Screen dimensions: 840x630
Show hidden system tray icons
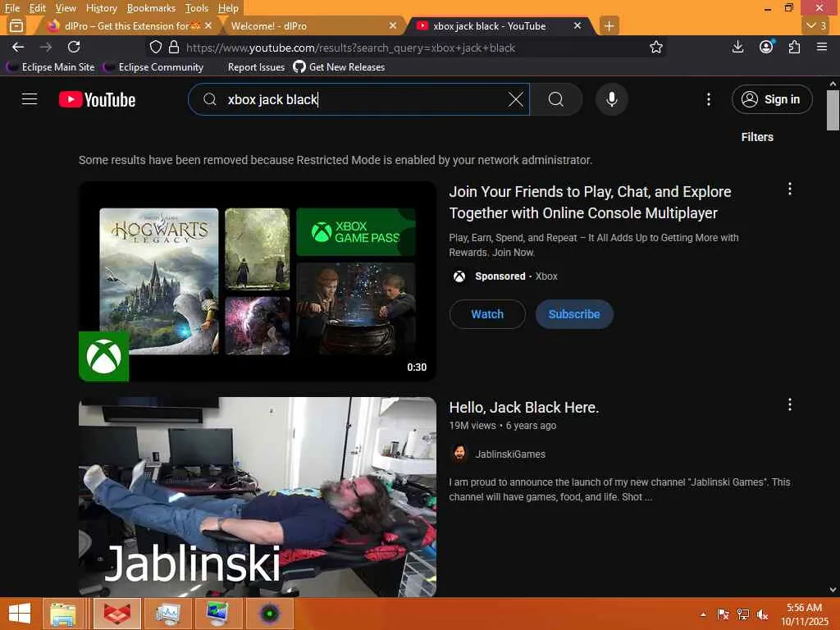(x=703, y=614)
